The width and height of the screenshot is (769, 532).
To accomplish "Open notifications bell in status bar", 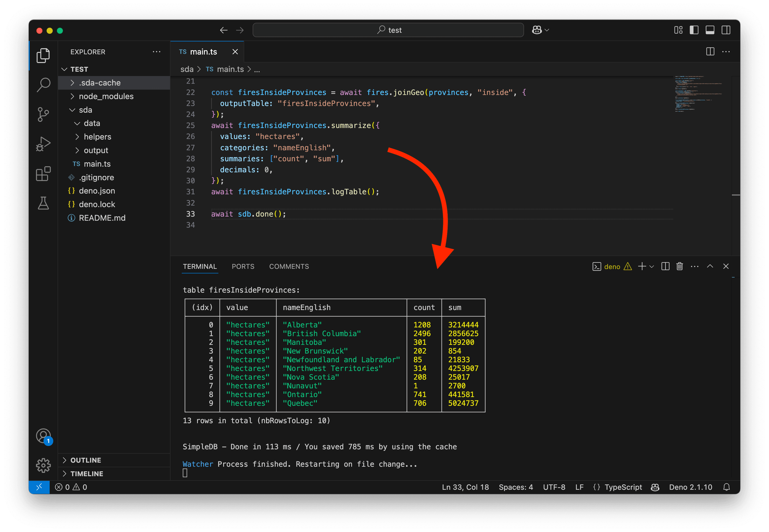I will click(727, 487).
